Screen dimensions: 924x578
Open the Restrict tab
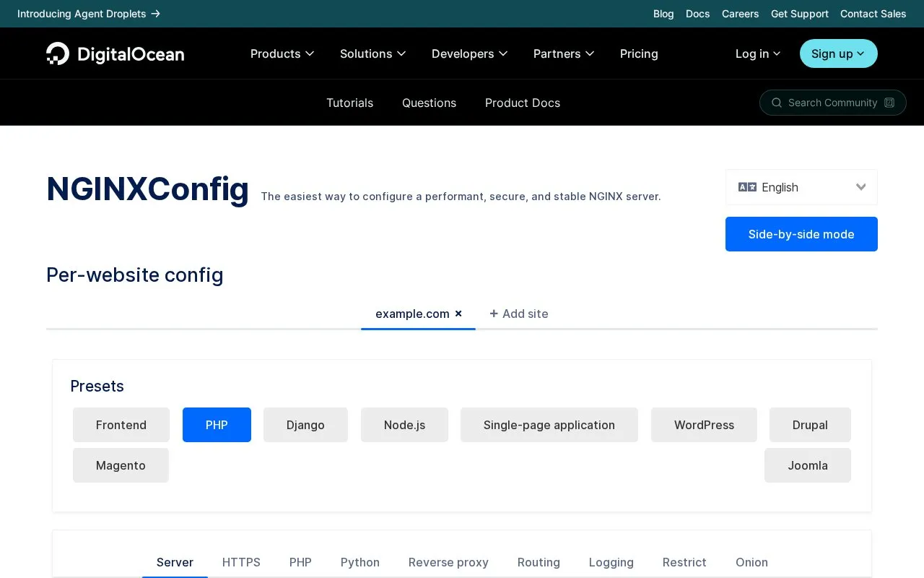(x=684, y=562)
